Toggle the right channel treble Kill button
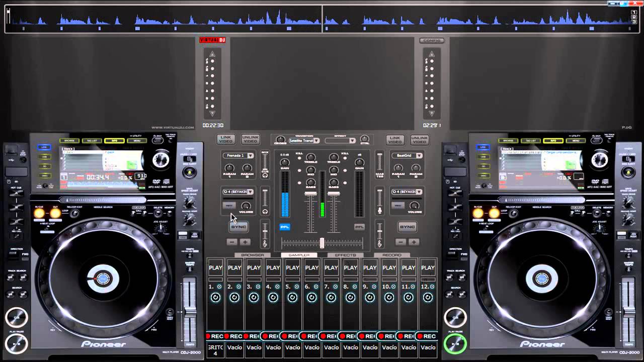 [x=345, y=158]
